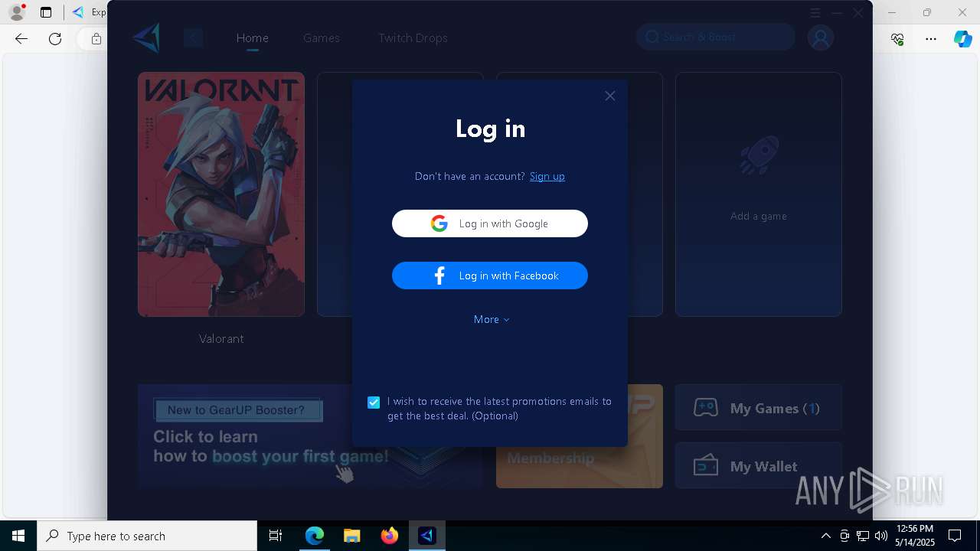The width and height of the screenshot is (980, 551).
Task: Open Edge Settings and more menu
Action: point(931,38)
